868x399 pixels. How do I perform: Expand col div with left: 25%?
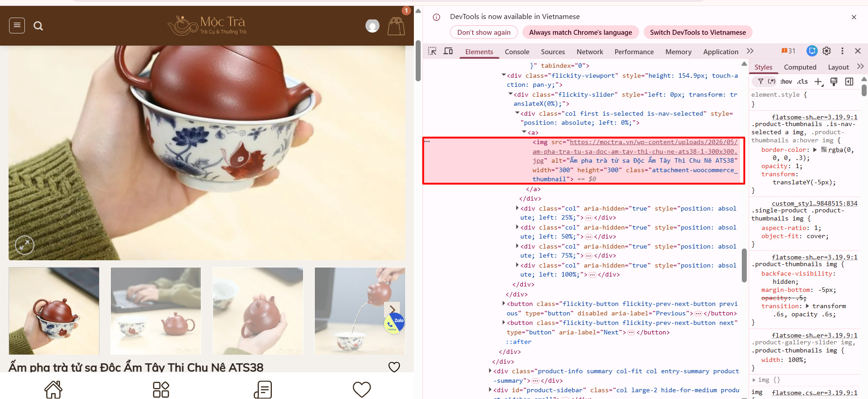[517, 208]
